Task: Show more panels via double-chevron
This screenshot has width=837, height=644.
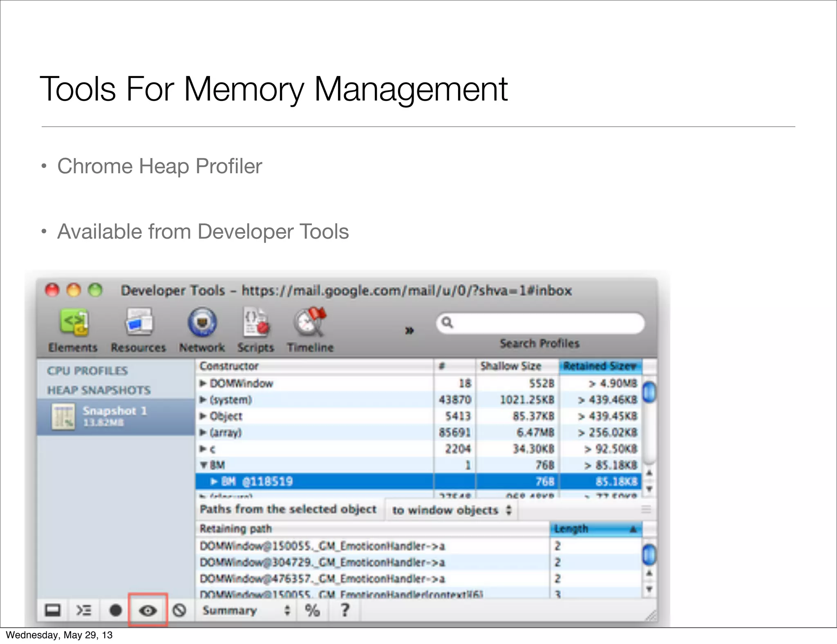Action: [x=409, y=330]
